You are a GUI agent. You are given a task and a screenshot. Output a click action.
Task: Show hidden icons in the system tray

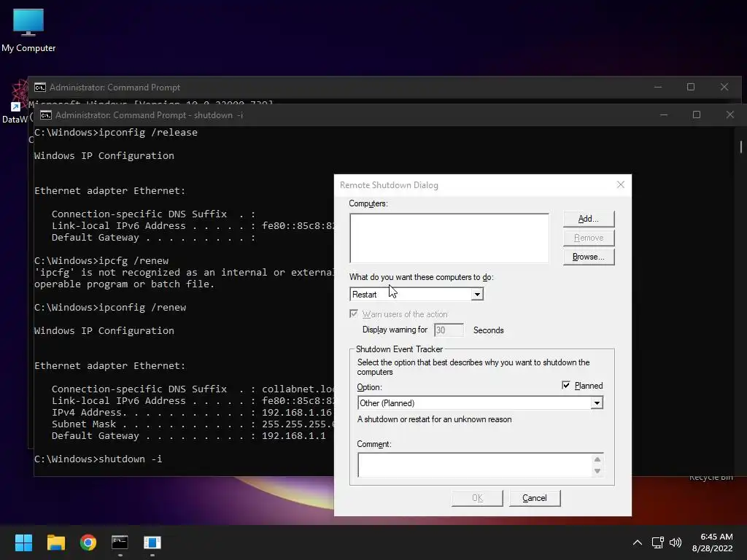point(638,542)
